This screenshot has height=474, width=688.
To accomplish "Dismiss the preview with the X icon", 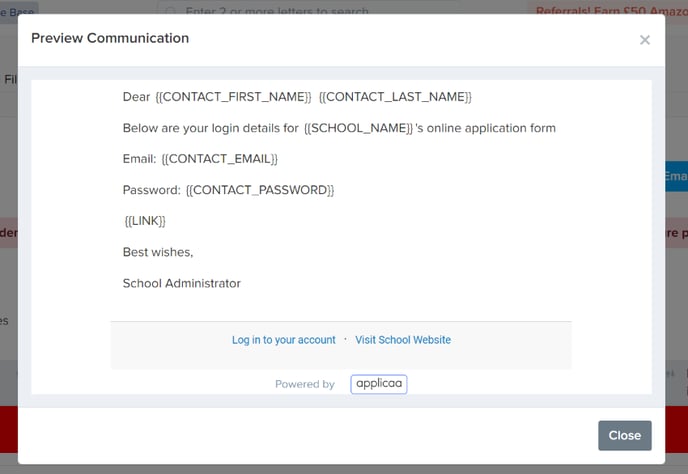I will [x=645, y=40].
